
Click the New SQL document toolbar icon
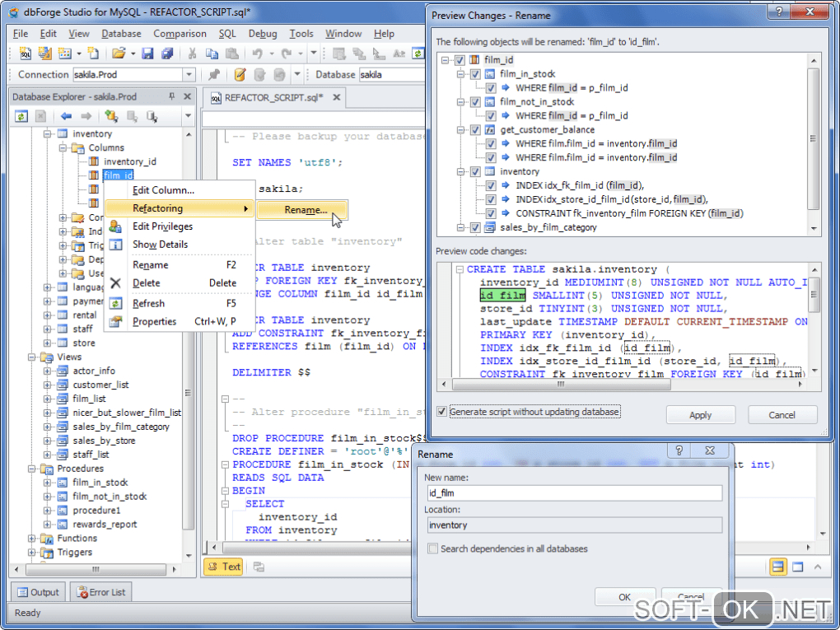(x=26, y=54)
